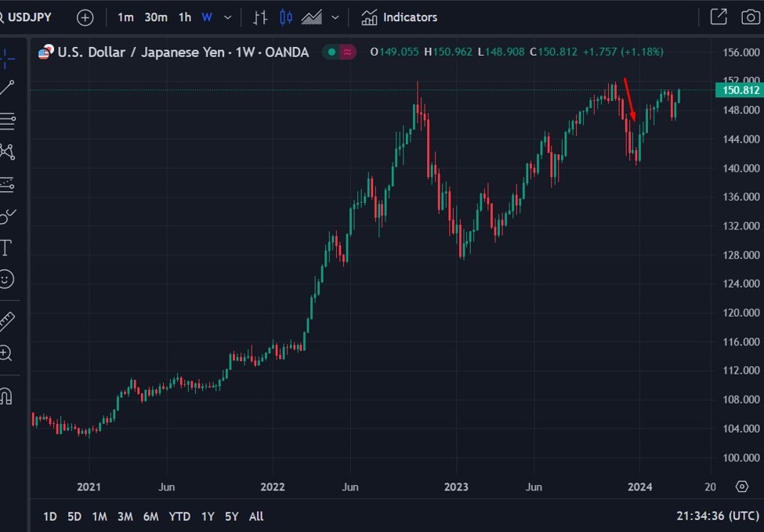Switch chart style to candles icon
The height and width of the screenshot is (532, 764).
tap(284, 16)
